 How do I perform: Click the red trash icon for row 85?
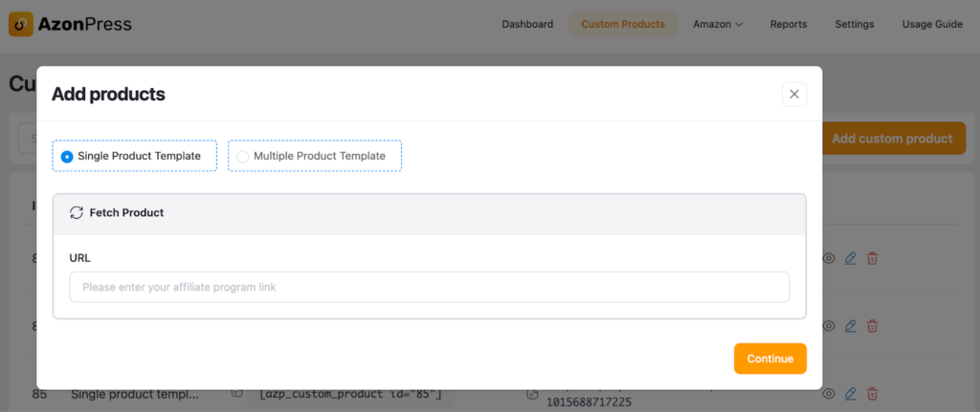point(872,393)
